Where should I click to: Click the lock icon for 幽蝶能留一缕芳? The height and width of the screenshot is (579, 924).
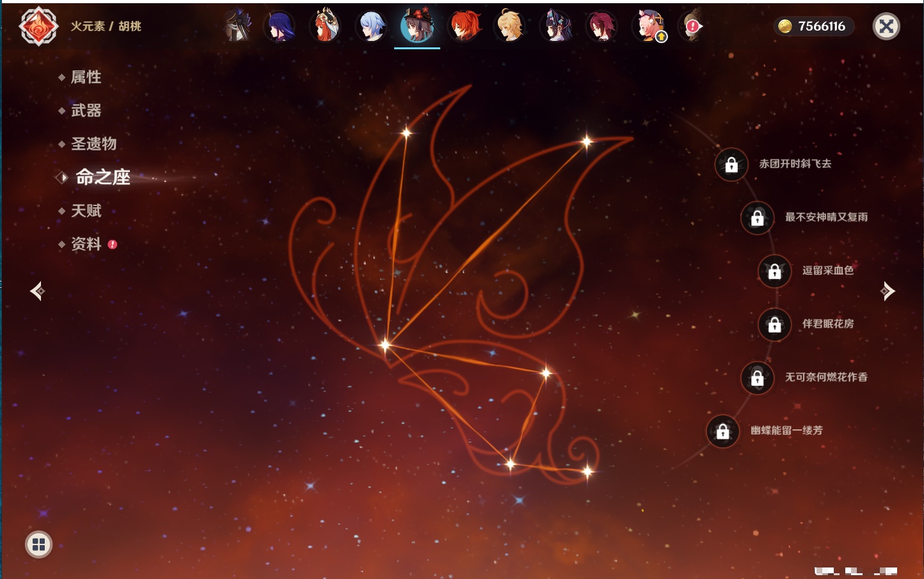tap(722, 431)
